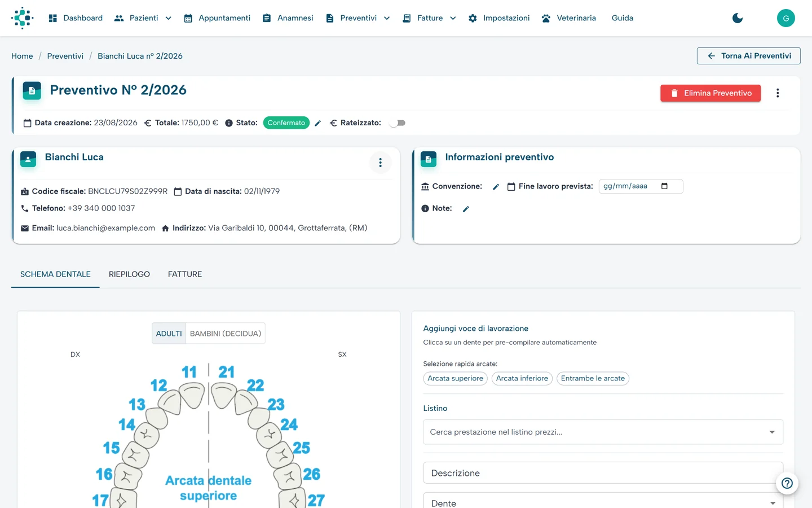Click the Fine lavoro prevista date field
This screenshot has width=812, height=508.
coord(641,186)
